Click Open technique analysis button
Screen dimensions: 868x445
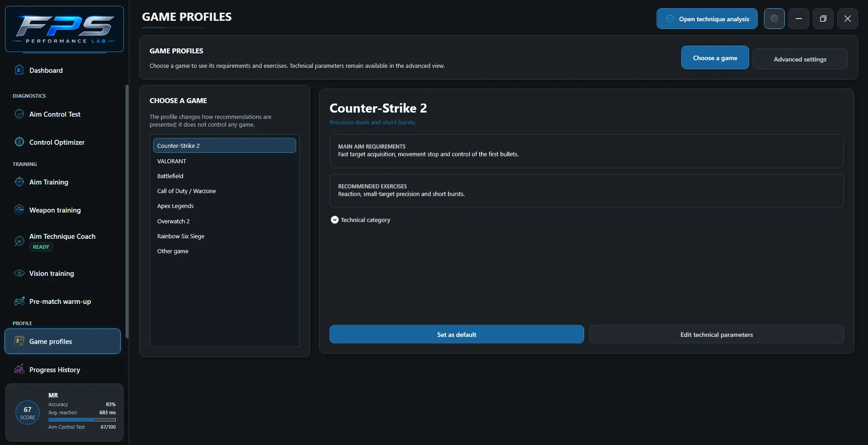pyautogui.click(x=707, y=19)
